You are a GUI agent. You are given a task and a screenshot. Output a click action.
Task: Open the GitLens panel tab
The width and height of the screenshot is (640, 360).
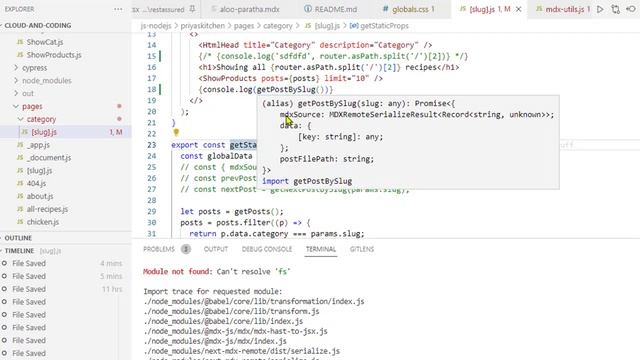[x=362, y=249]
